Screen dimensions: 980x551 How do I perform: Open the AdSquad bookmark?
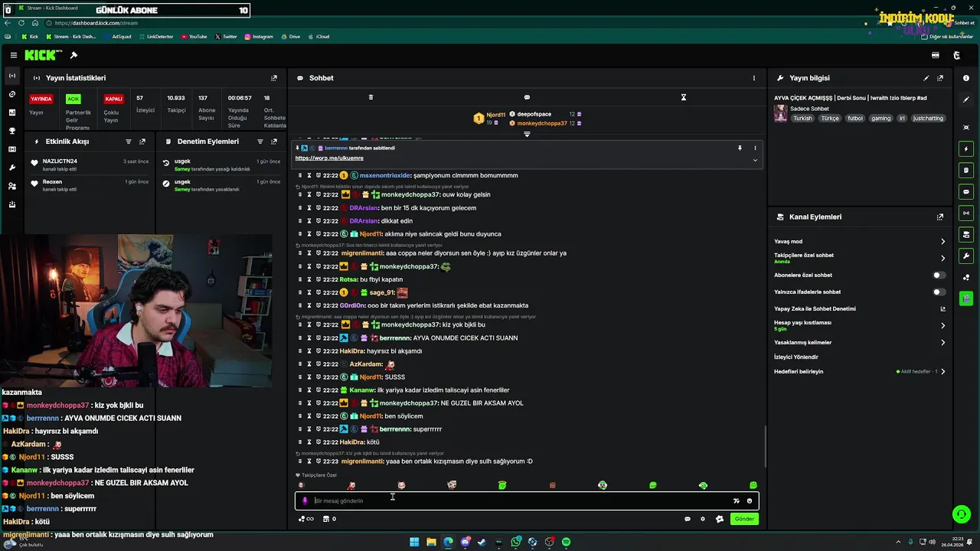[x=117, y=37]
